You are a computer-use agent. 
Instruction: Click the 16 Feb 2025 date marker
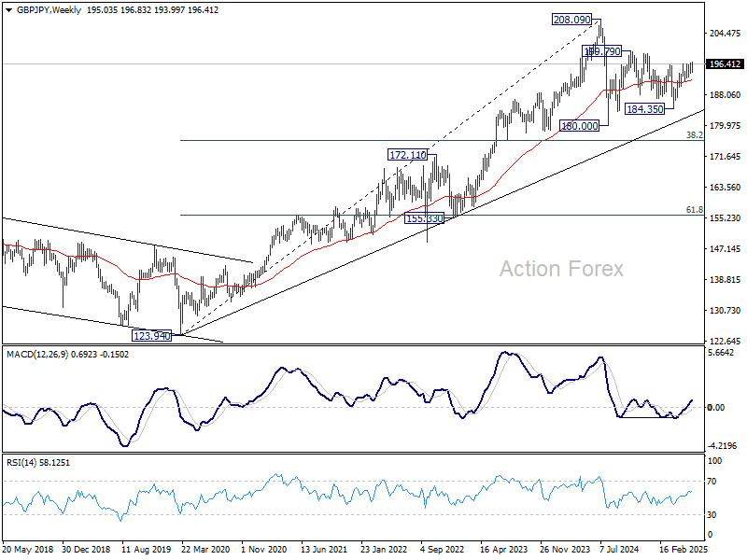(684, 549)
